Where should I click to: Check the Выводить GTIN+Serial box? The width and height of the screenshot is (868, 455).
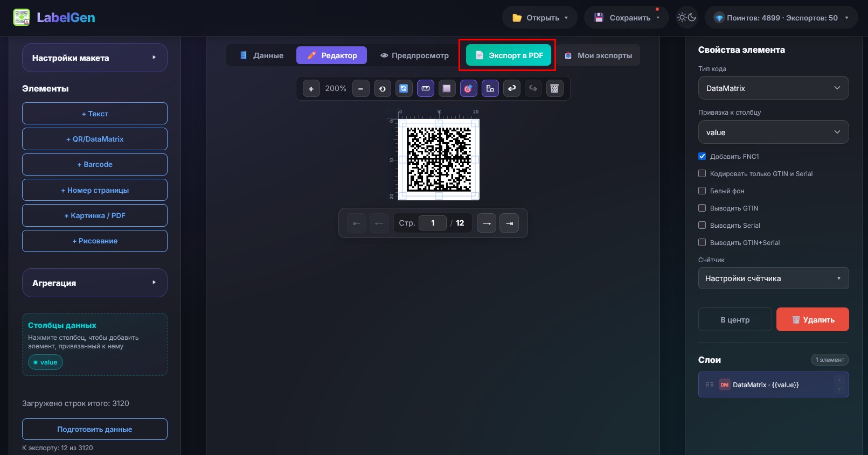click(x=702, y=243)
